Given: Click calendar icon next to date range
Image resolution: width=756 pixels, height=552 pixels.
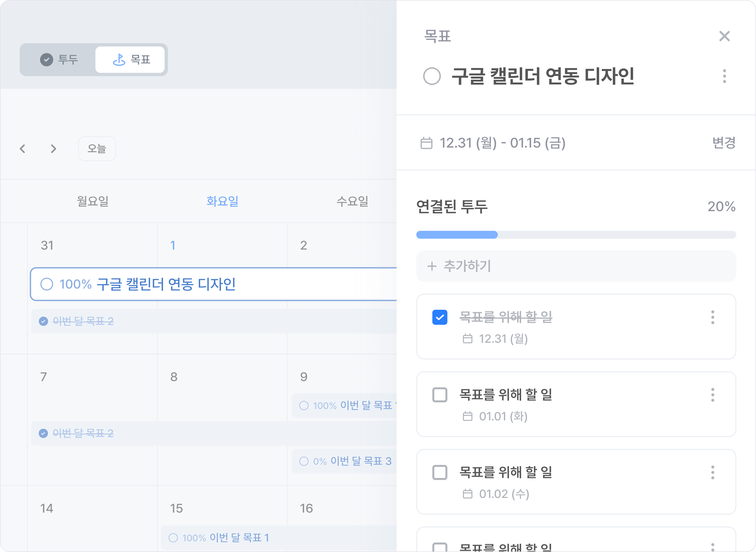Looking at the screenshot, I should [426, 143].
